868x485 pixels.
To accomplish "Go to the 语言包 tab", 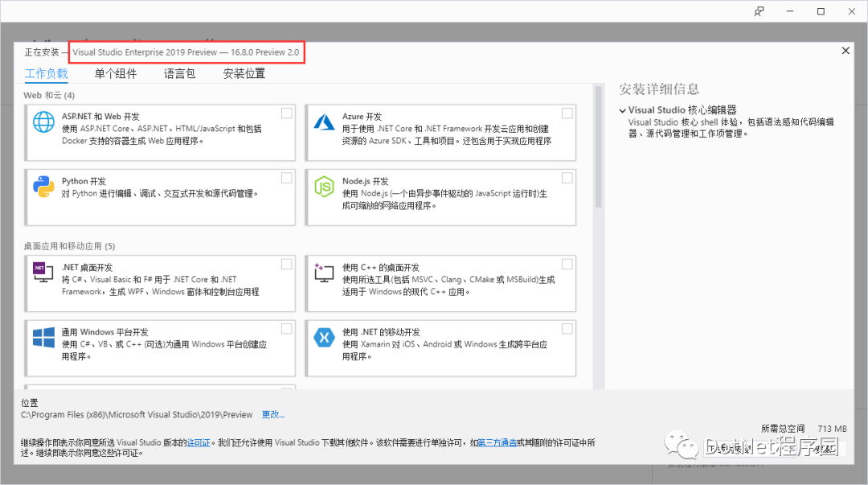I will 180,74.
